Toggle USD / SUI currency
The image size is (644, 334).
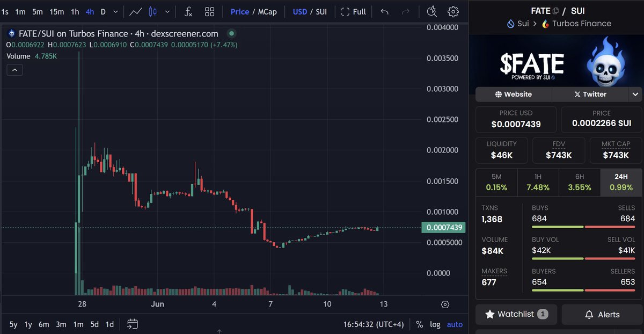(310, 11)
